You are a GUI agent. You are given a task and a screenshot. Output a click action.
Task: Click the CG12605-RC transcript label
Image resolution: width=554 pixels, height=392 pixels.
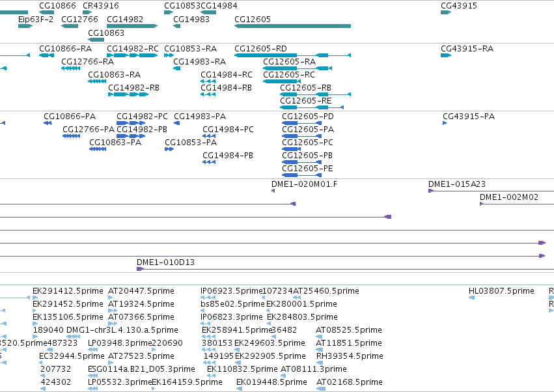click(289, 75)
